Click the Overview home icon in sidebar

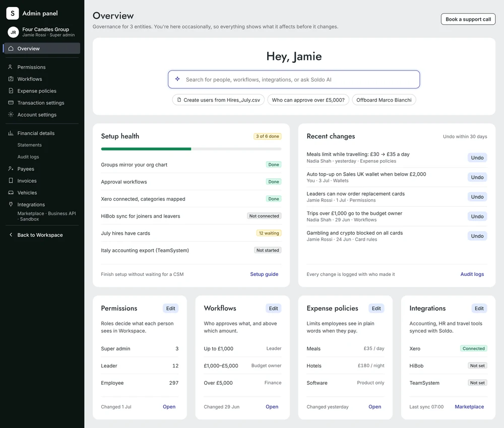[11, 48]
